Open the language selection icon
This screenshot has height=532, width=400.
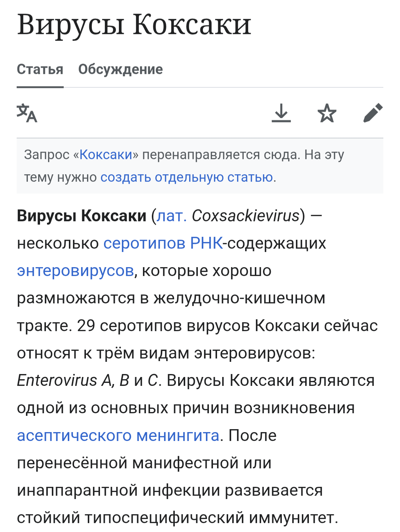[x=27, y=113]
